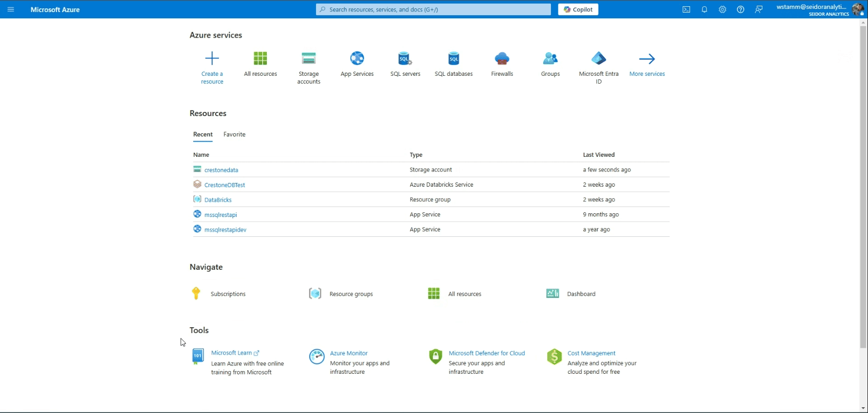Switch to the Favorite tab
This screenshot has height=413, width=868.
click(x=234, y=134)
